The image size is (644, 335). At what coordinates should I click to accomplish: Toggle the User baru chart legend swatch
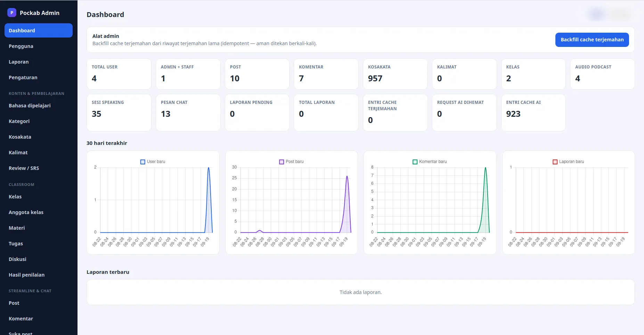point(142,162)
